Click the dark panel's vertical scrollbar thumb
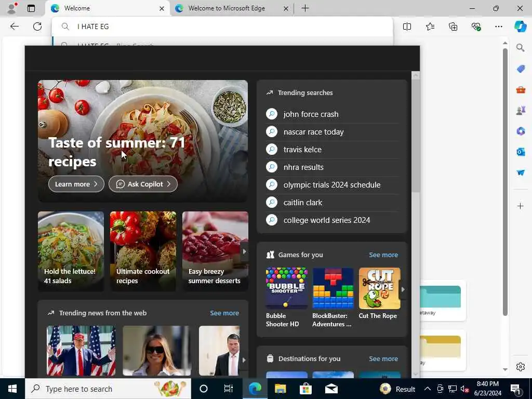Image resolution: width=532 pixels, height=399 pixels. pos(416,136)
